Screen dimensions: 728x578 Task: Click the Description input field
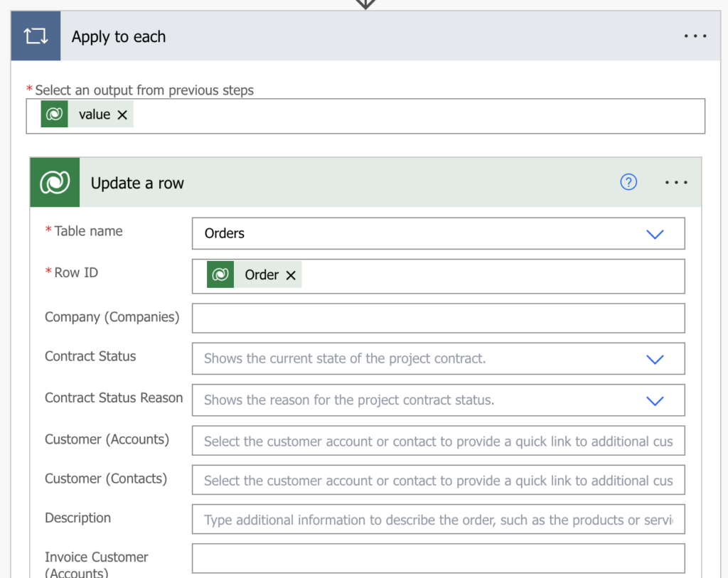(x=438, y=519)
